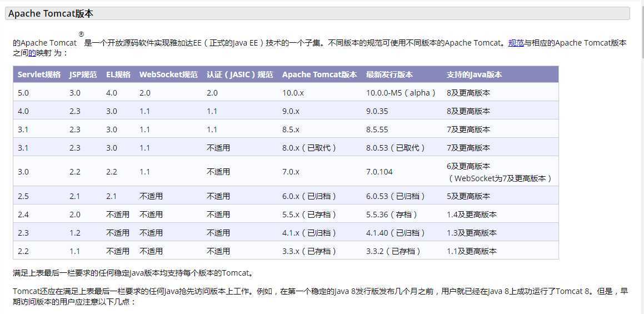
Task: Click Servlet spec 2.4 cell
Action: [23, 215]
